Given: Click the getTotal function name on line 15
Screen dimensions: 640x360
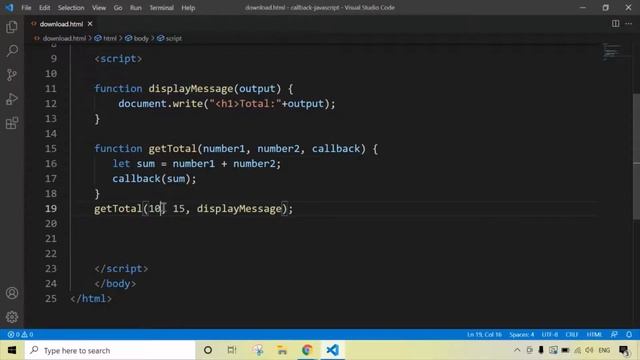Looking at the screenshot, I should (x=173, y=149).
